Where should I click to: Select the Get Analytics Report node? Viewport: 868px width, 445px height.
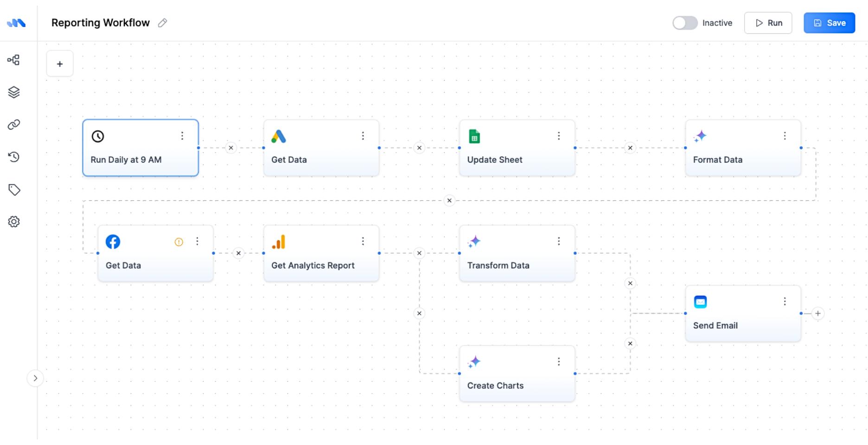(x=321, y=254)
